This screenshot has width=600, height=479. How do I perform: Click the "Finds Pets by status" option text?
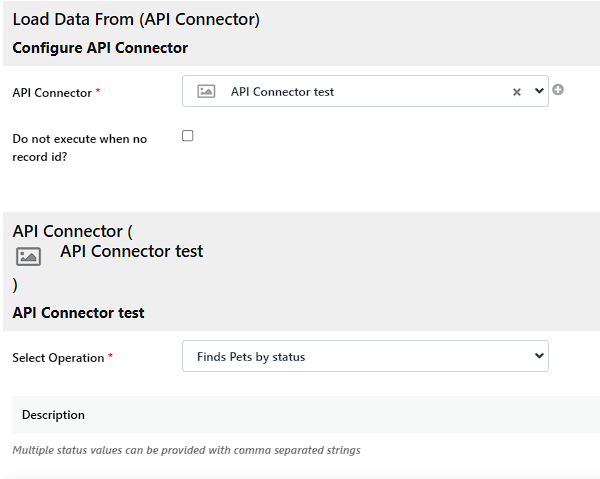[253, 357]
